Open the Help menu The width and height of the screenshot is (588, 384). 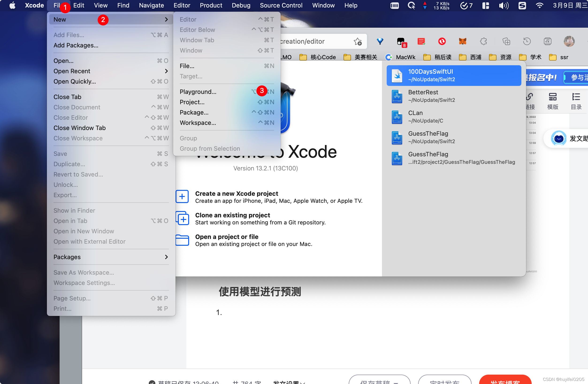(351, 5)
